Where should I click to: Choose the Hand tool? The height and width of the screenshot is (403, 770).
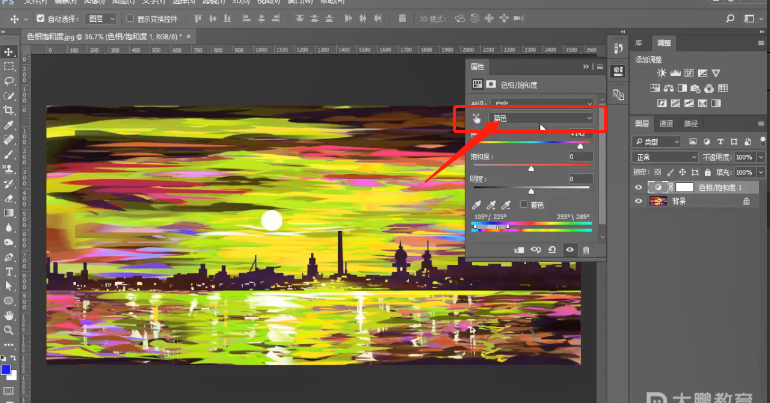(9, 314)
